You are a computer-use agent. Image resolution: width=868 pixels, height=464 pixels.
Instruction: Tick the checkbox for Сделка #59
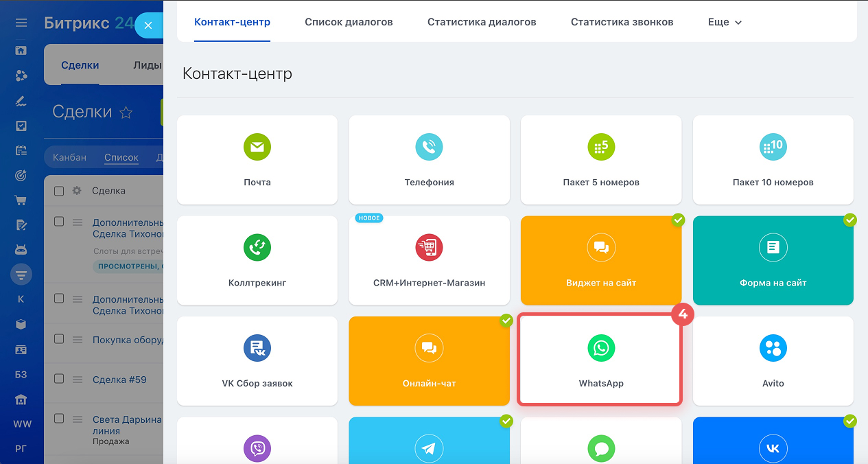tap(59, 379)
